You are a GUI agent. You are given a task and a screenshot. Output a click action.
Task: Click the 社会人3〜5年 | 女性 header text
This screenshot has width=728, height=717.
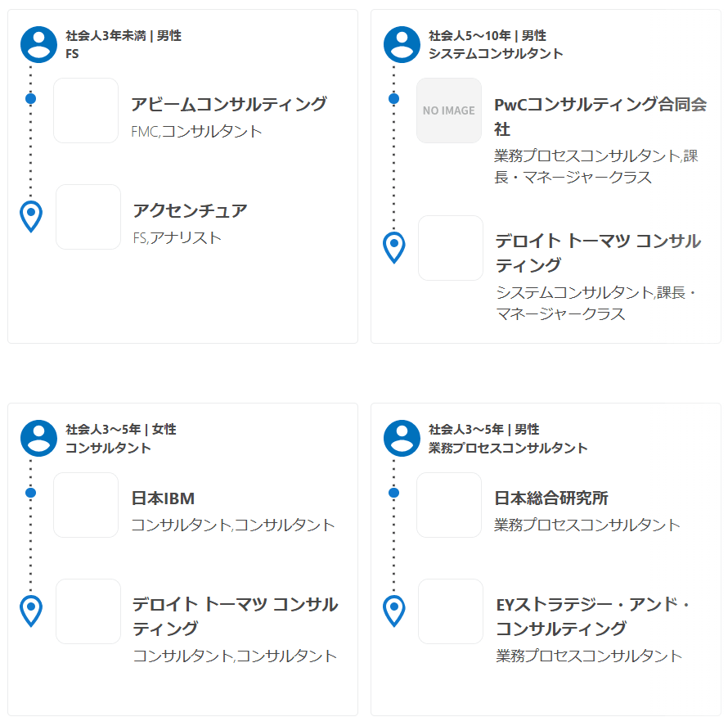click(x=121, y=430)
